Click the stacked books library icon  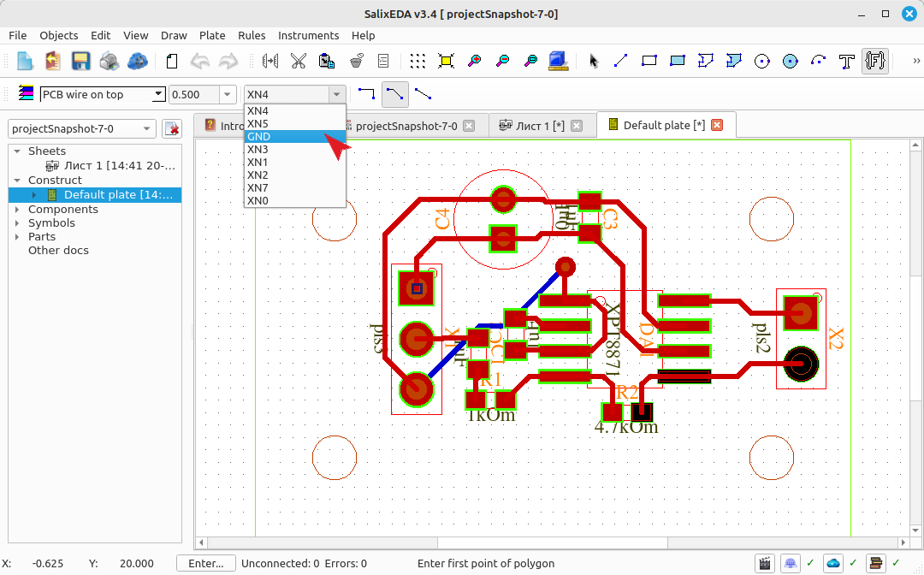pos(876,563)
